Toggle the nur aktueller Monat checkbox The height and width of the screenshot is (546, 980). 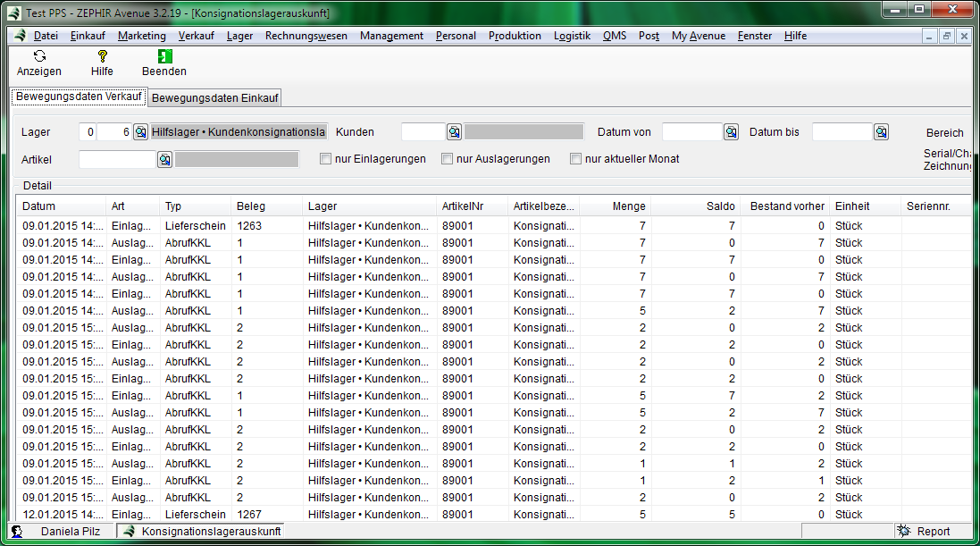point(576,159)
